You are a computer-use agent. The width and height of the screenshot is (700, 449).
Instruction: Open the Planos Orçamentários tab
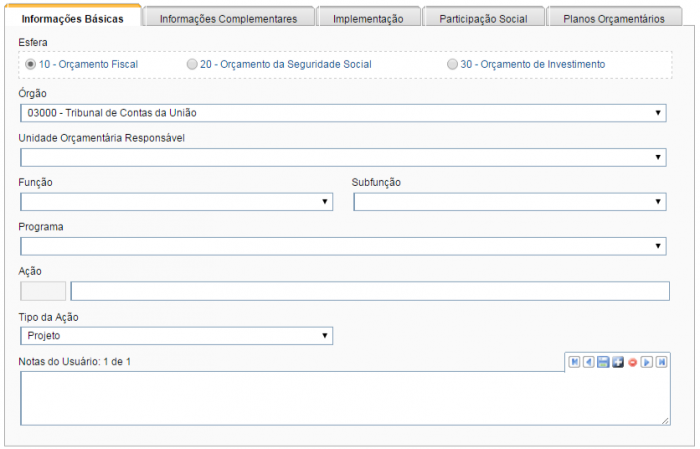pyautogui.click(x=613, y=18)
